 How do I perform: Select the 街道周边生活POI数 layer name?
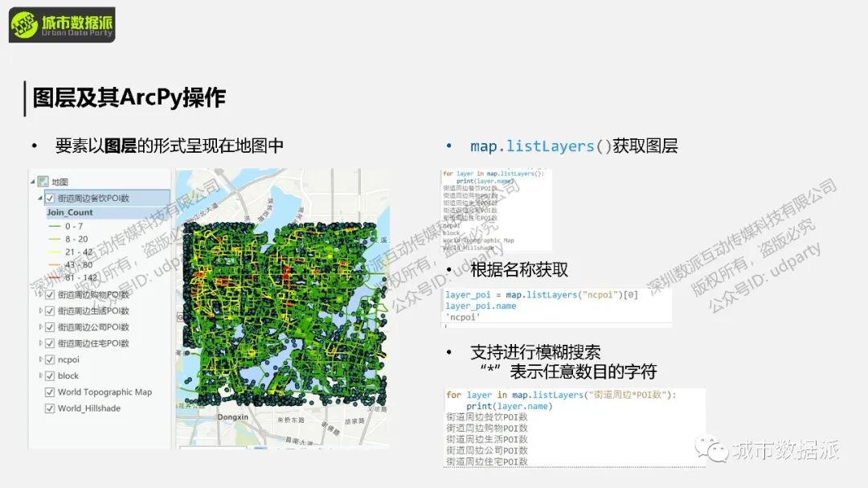(x=93, y=311)
